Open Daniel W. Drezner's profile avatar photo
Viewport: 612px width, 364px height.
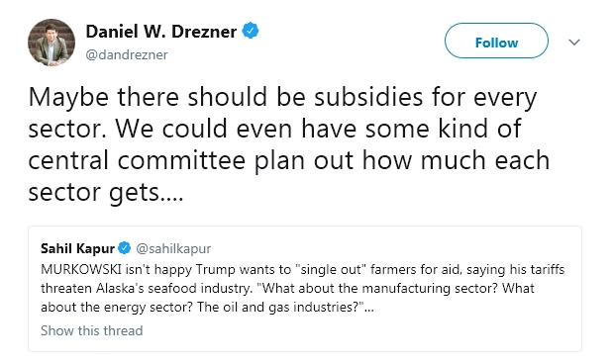click(51, 43)
